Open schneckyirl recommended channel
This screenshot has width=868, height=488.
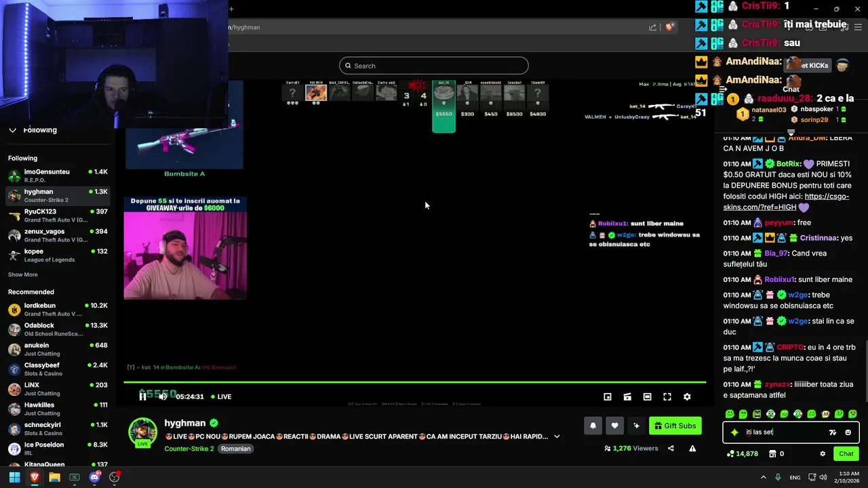tap(58, 429)
